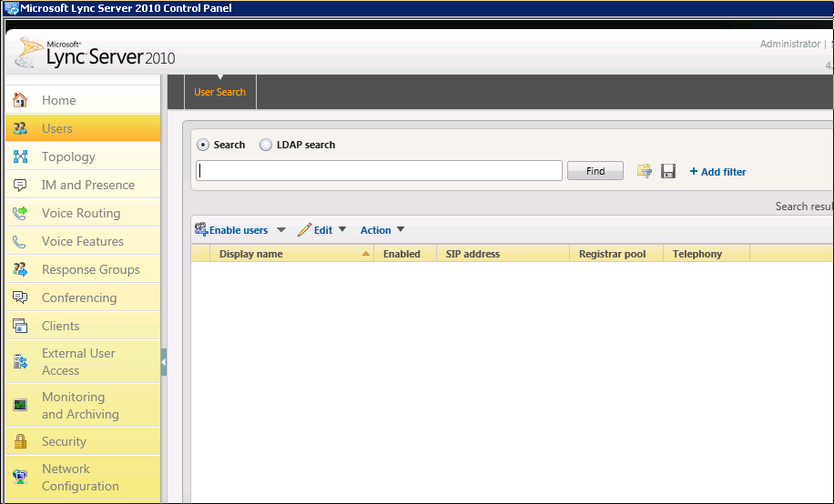This screenshot has width=834, height=504.
Task: Open the External User Access section
Action: [83, 361]
